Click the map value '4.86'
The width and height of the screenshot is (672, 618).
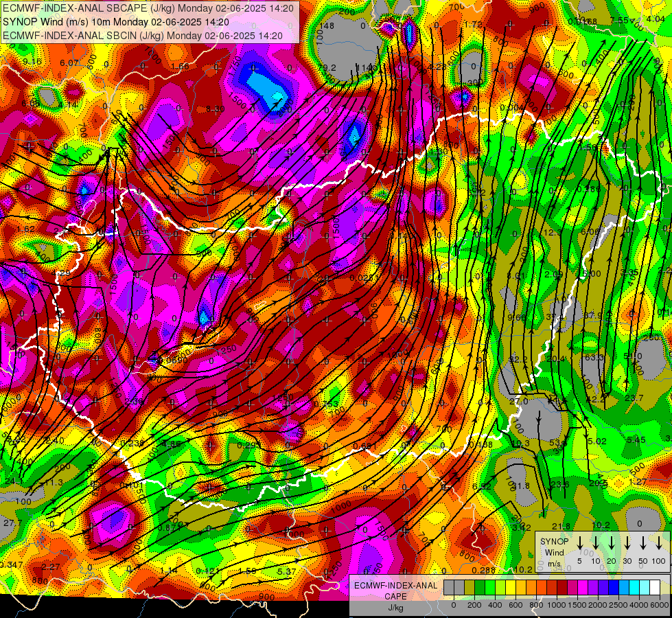171,444
